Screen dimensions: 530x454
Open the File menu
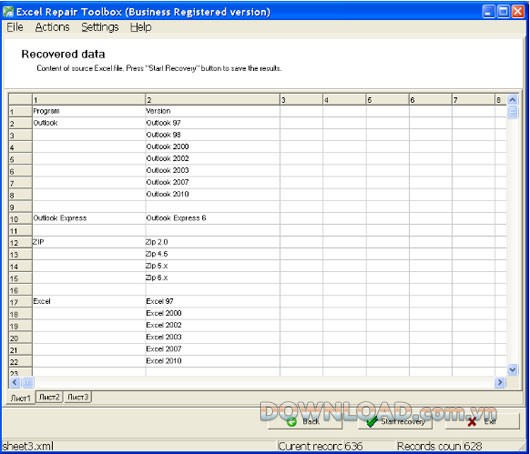tap(15, 27)
